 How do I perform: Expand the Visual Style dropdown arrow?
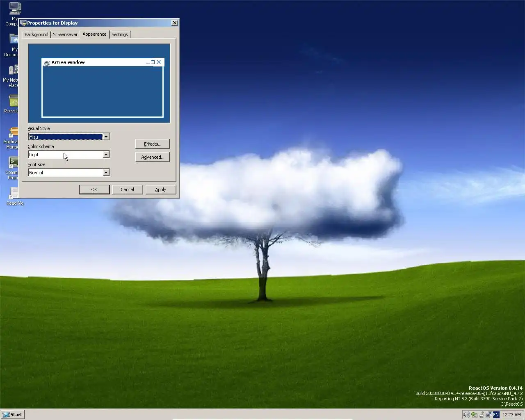pyautogui.click(x=106, y=137)
